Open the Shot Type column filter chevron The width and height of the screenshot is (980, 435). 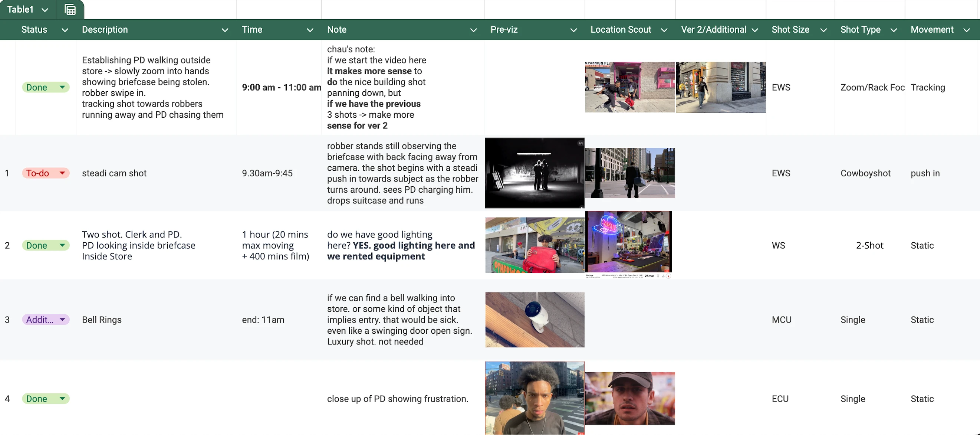click(x=894, y=30)
